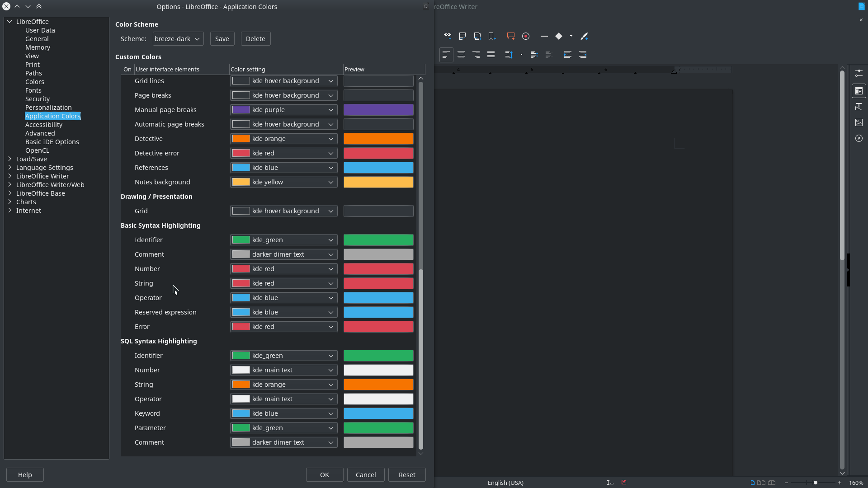The image size is (868, 488).
Task: Expand the Load/Save tree node
Action: click(x=9, y=159)
